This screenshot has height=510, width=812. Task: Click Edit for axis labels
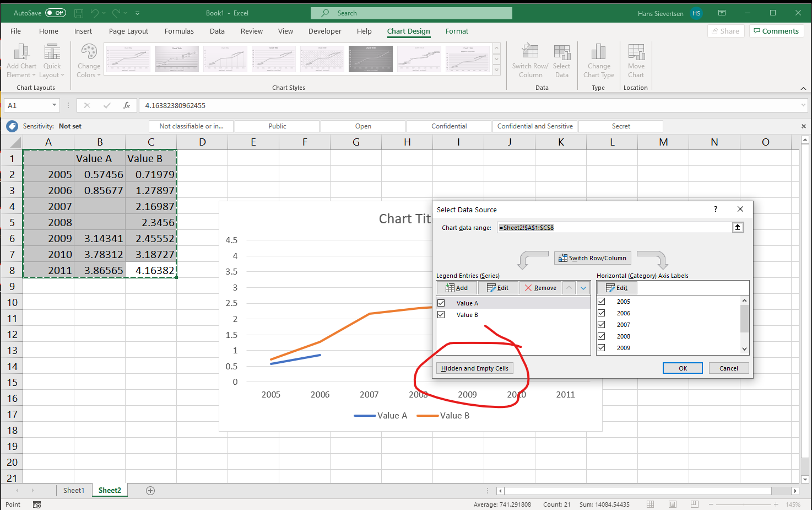[617, 288]
